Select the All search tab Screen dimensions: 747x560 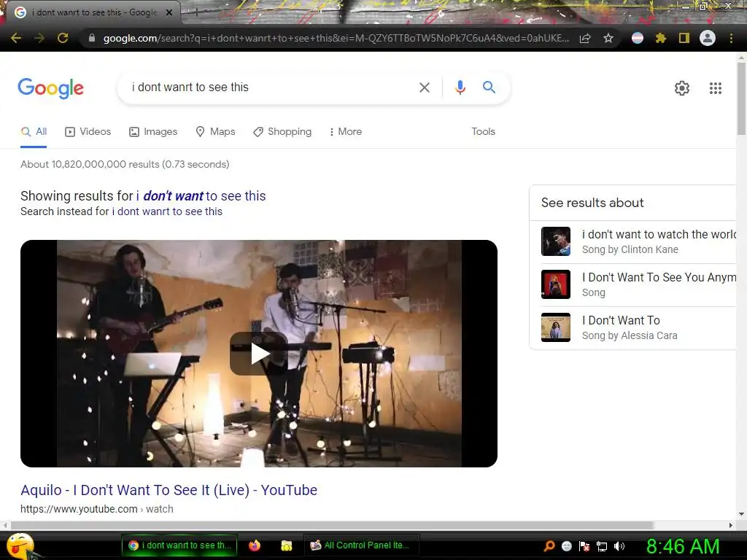click(x=34, y=132)
